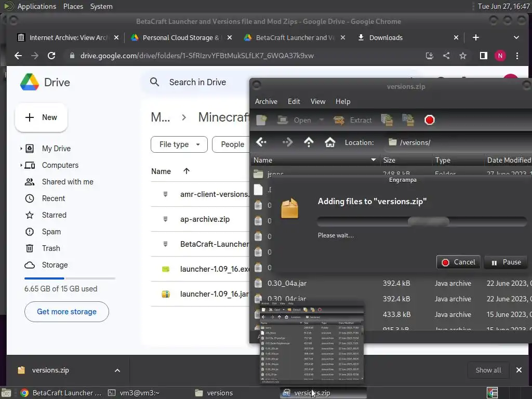Go up one folder in Engrampa
Image resolution: width=532 pixels, height=399 pixels.
(x=309, y=142)
